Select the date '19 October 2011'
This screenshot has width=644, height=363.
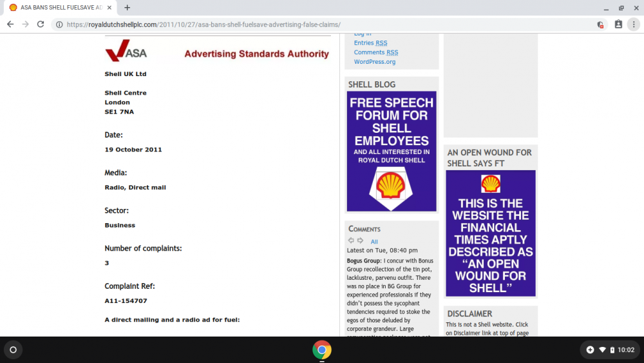coord(133,150)
